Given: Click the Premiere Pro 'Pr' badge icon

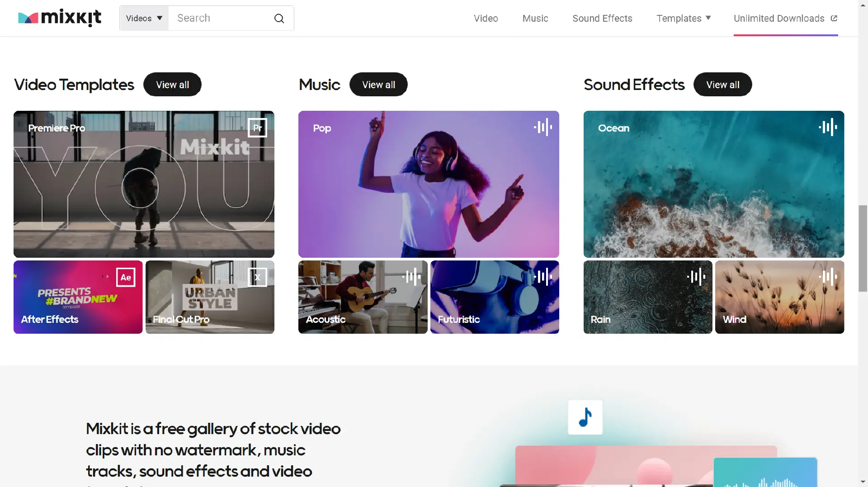Looking at the screenshot, I should tap(257, 128).
